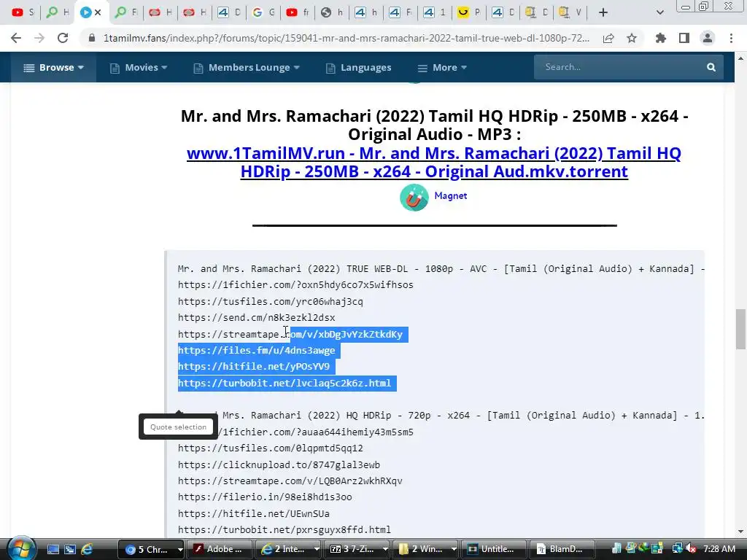The height and width of the screenshot is (560, 747).
Task: Click the highlighted turbobit lvclaq5c2k6z URL text
Action: coord(285,384)
